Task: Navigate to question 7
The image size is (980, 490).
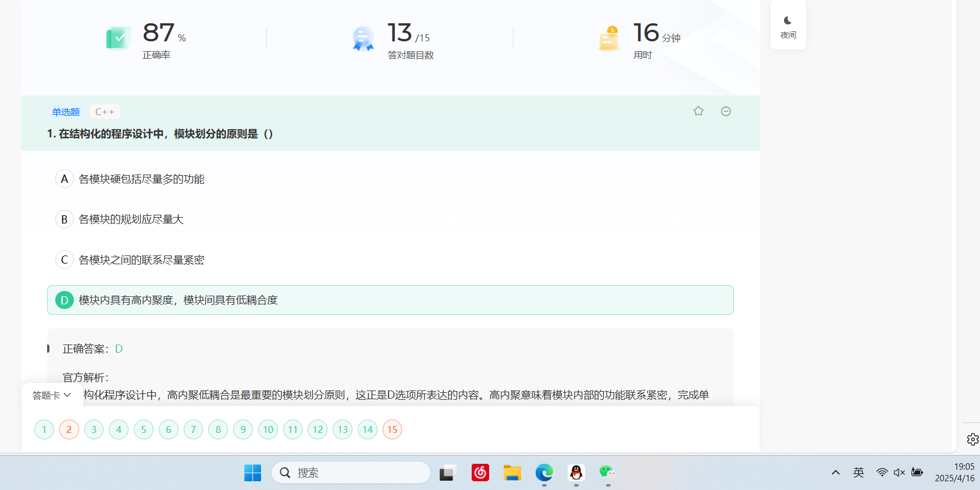Action: pyautogui.click(x=194, y=429)
